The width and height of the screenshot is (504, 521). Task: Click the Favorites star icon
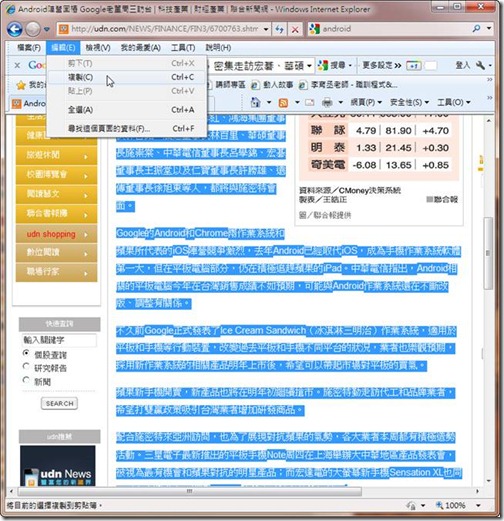(21, 85)
